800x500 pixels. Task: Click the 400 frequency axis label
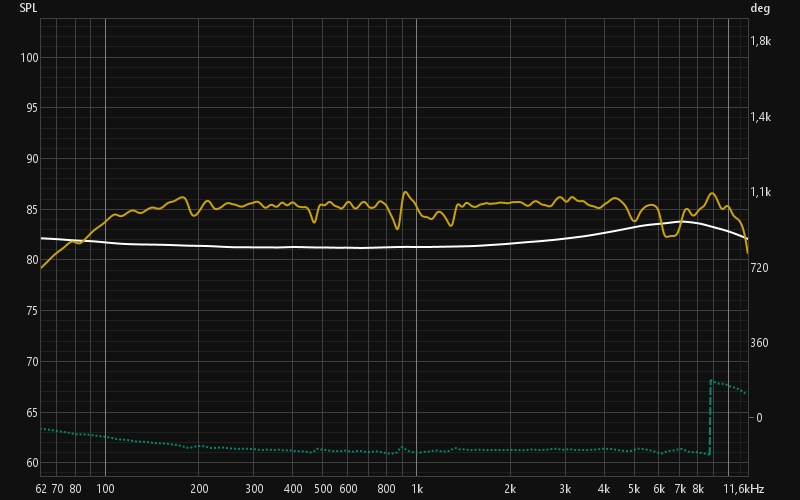point(293,489)
